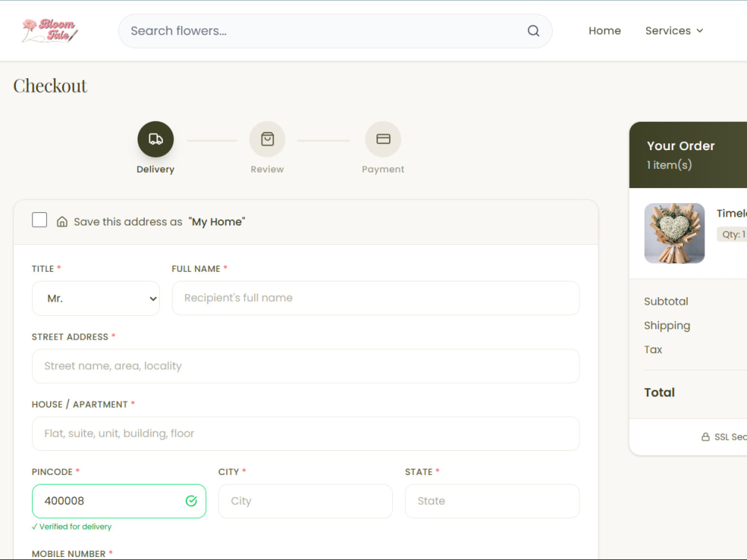
Task: Select the Review step bag icon
Action: coord(267,139)
